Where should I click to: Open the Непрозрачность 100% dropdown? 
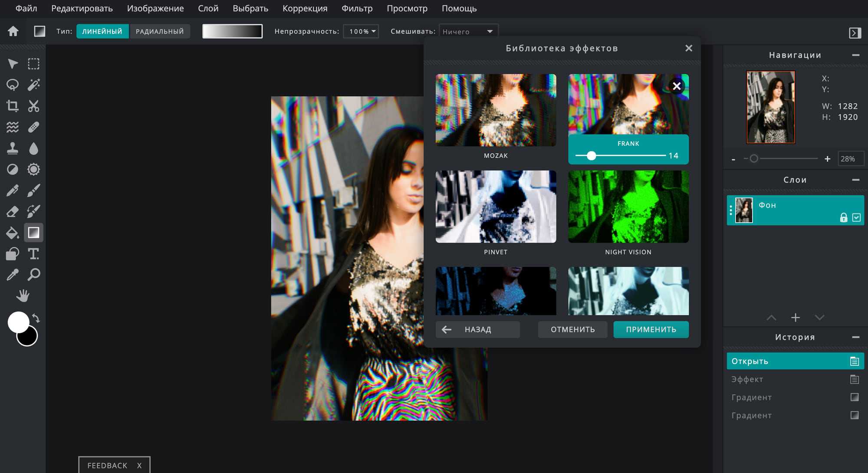[361, 31]
